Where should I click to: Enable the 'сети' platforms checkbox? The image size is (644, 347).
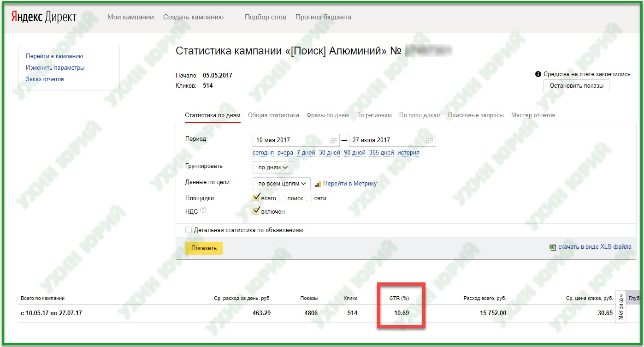[309, 198]
